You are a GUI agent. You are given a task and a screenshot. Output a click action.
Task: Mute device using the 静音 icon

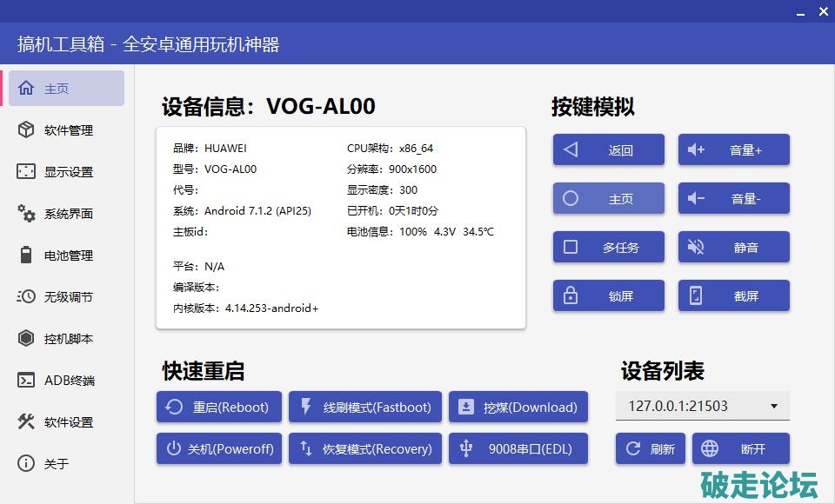coord(696,248)
